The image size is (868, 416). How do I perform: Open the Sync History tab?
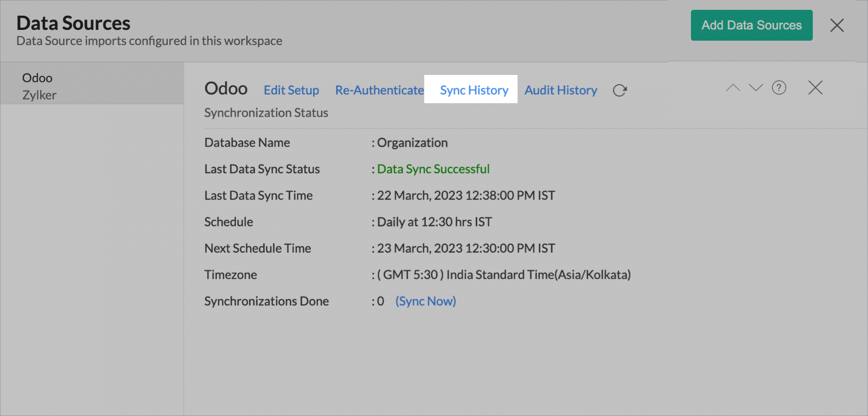474,90
